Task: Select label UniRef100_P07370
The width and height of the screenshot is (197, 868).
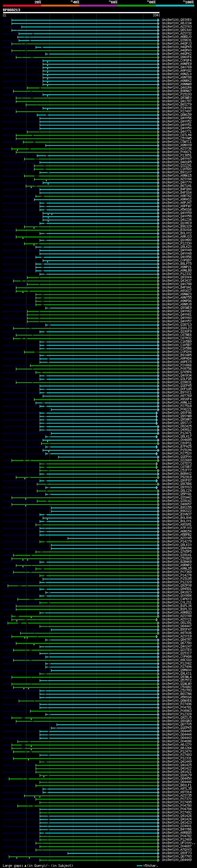Action: (176, 799)
